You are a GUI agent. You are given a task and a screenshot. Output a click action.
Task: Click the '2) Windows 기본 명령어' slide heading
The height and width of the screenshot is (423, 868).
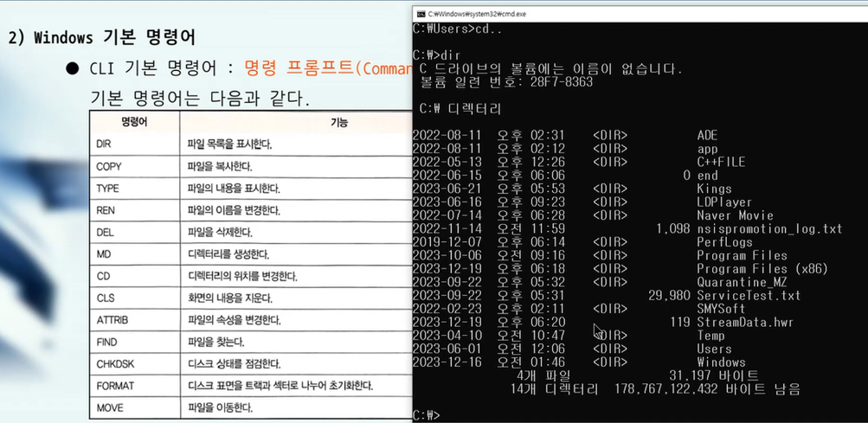(x=102, y=38)
